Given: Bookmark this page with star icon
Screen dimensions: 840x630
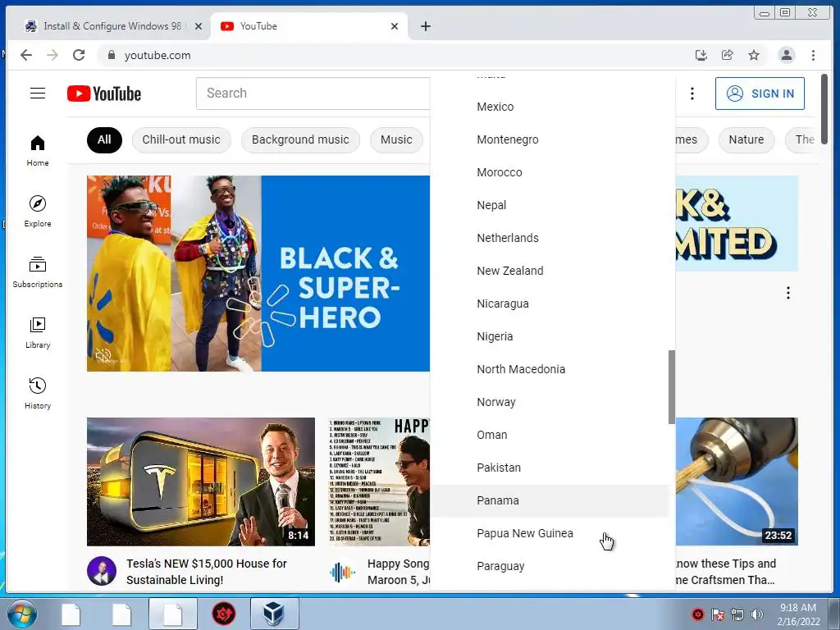Looking at the screenshot, I should tap(754, 55).
